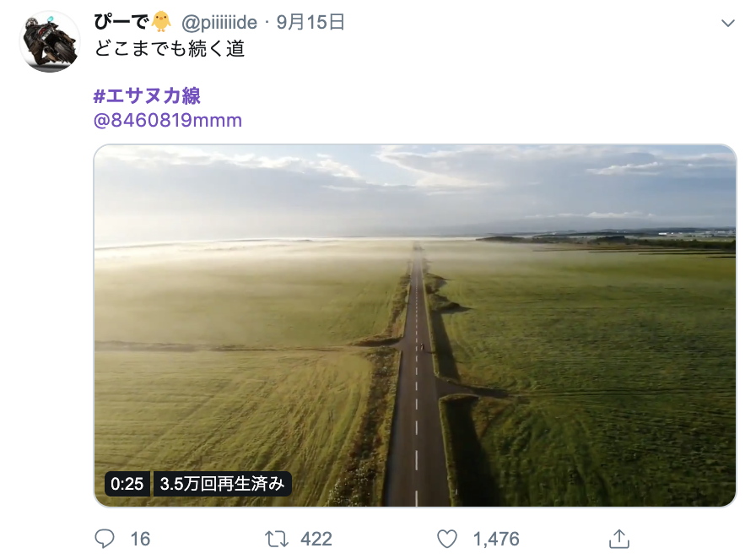Click the reply count 16
The height and width of the screenshot is (559, 756).
[140, 539]
